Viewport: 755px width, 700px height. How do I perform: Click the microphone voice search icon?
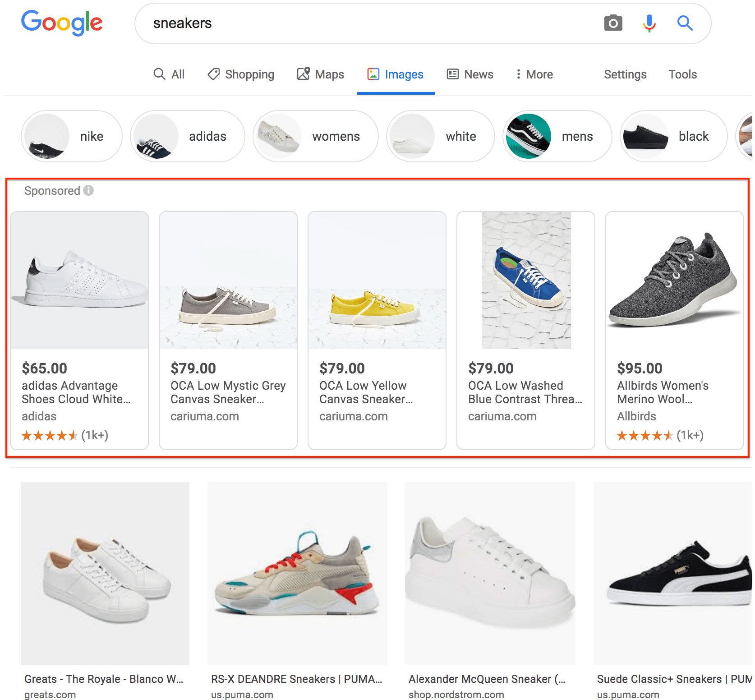pos(649,23)
